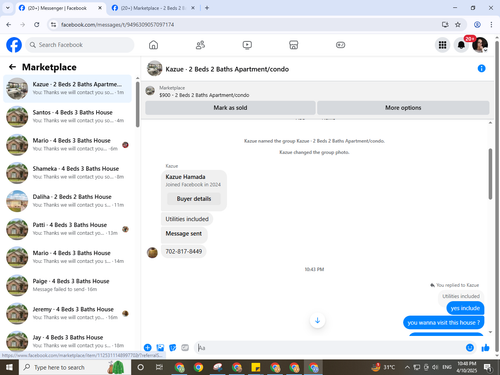This screenshot has width=500, height=375.
Task: Open Task View on the taskbar
Action: point(159,367)
